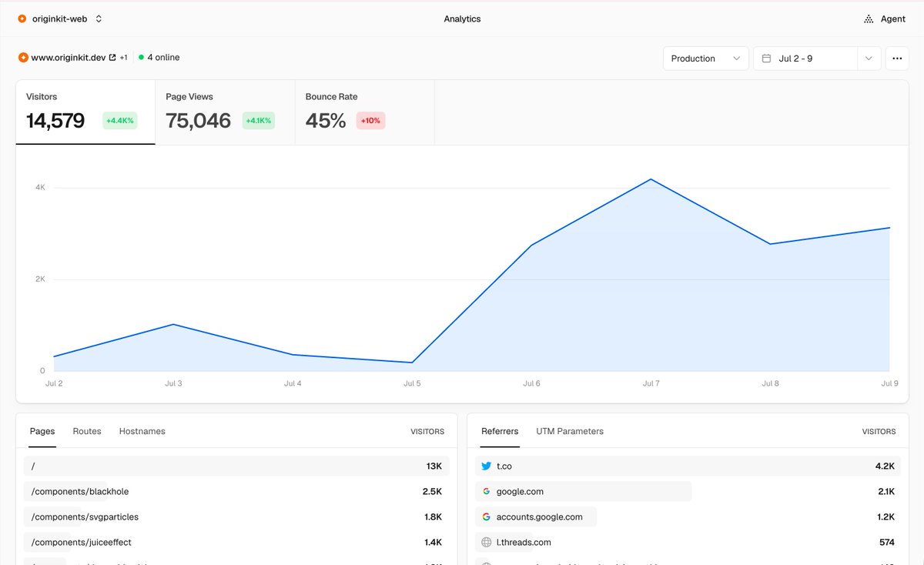
Task: Click the orange favicon beside www.originkit.dev
Action: point(23,58)
